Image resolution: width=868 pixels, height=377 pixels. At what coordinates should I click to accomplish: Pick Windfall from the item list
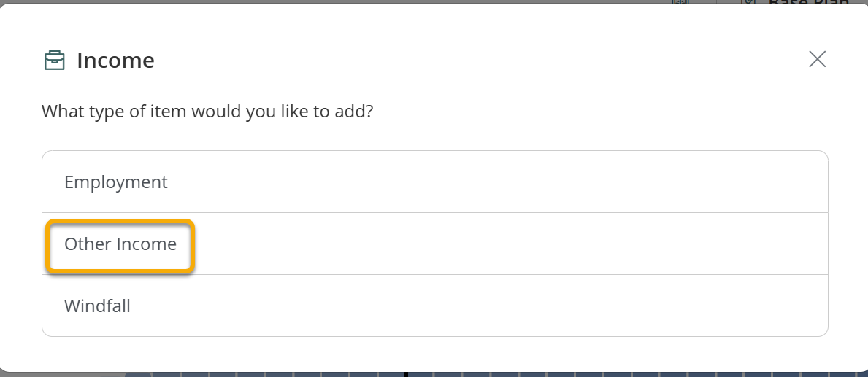(97, 306)
